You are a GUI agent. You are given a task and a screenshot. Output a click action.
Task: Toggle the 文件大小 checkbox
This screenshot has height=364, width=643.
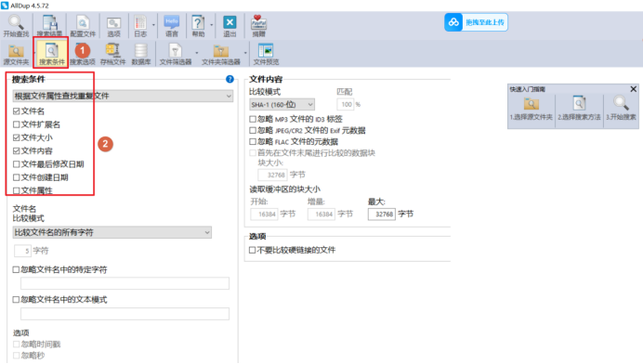point(17,137)
